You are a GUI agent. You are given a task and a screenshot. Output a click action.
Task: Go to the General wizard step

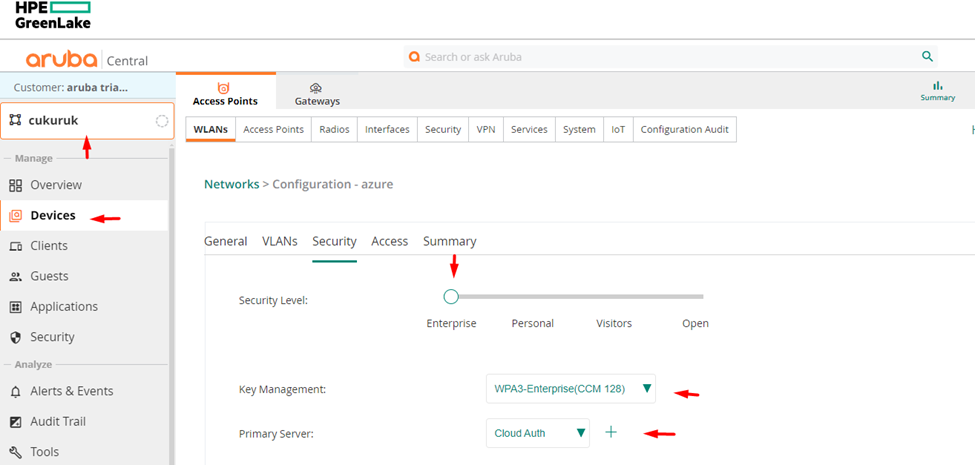[x=226, y=241]
